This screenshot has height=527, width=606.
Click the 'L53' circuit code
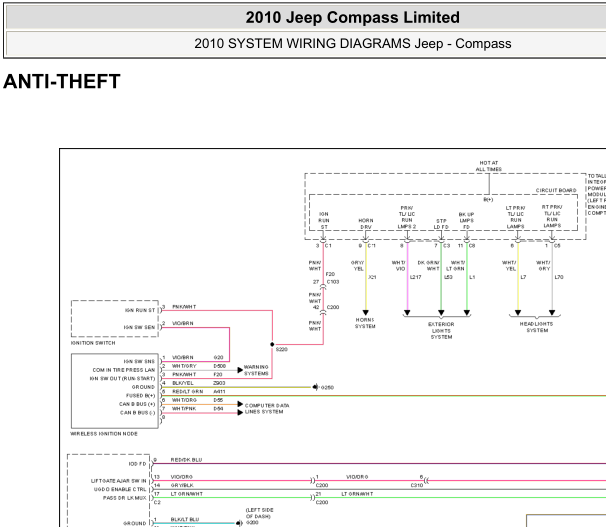point(448,277)
